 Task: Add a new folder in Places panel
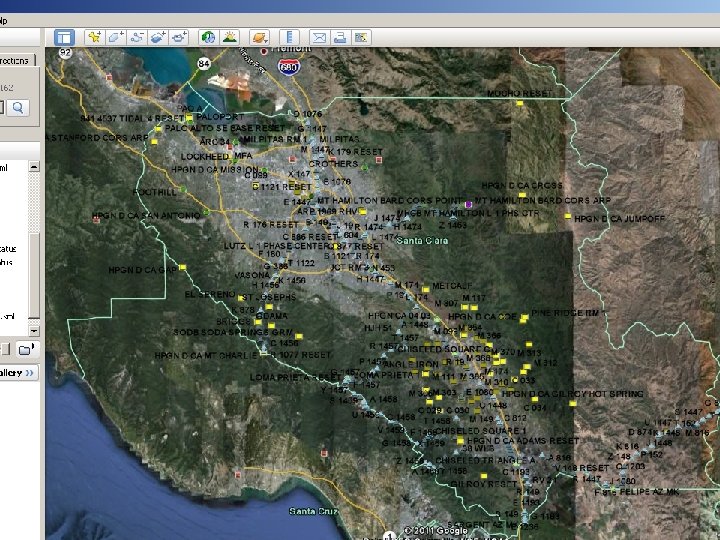coord(26,350)
